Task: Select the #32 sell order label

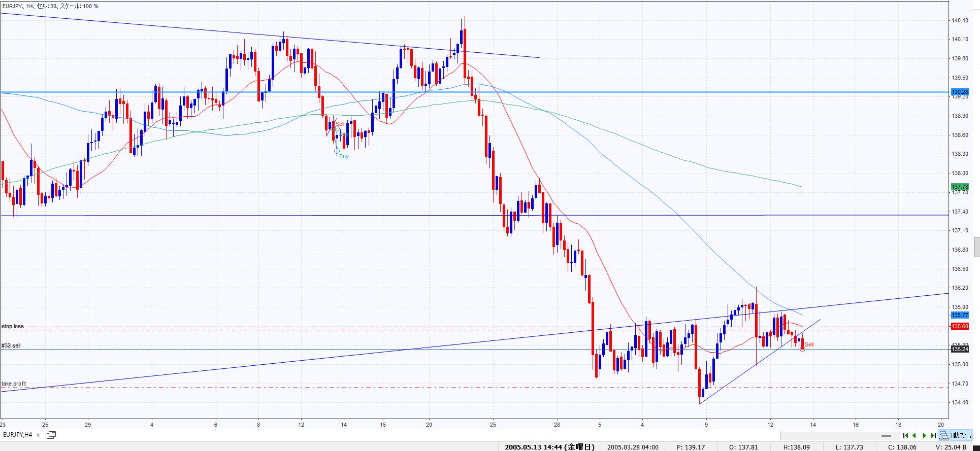Action: click(11, 345)
